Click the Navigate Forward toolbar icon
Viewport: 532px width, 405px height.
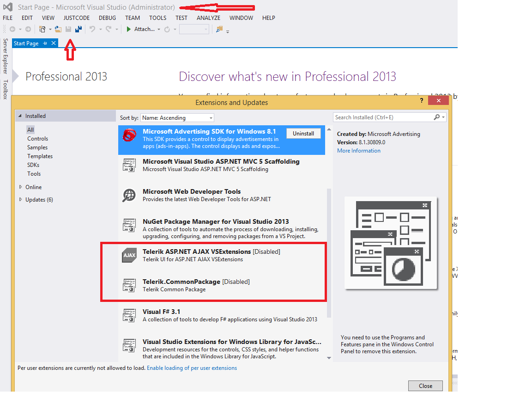click(28, 29)
